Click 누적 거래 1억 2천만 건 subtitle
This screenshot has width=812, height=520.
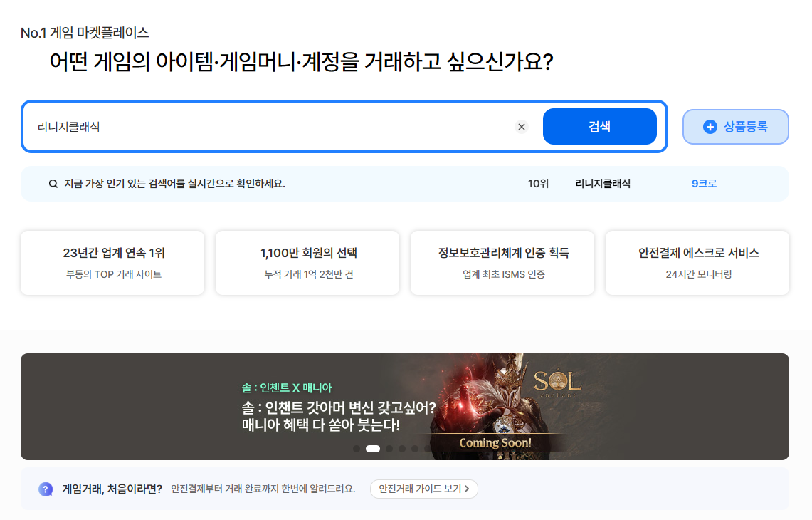tap(309, 274)
